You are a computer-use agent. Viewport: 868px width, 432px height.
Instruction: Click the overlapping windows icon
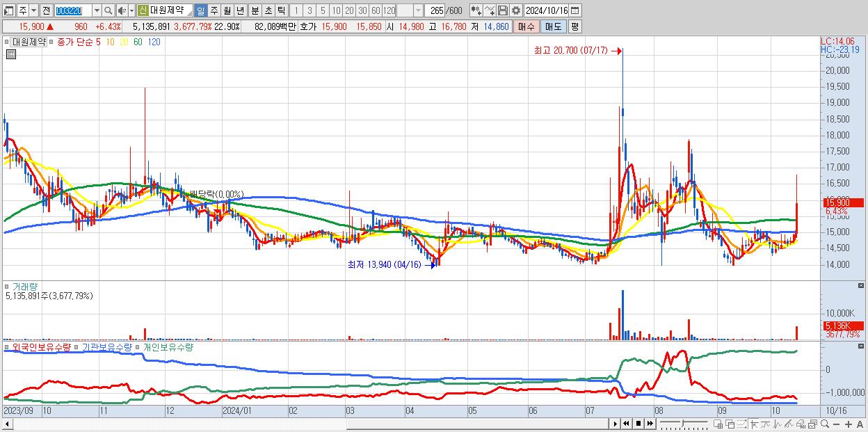(730, 424)
